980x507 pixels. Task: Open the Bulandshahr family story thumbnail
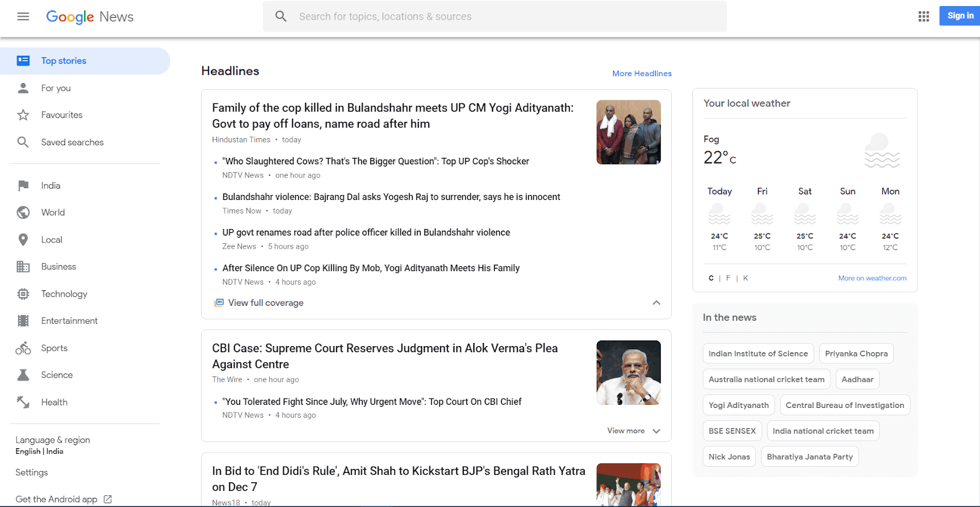coord(629,132)
